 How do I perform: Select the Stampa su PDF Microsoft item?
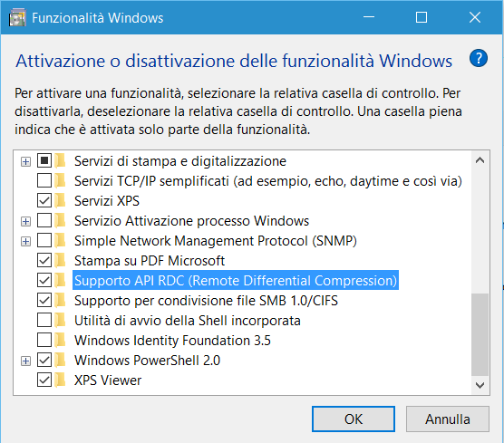[150, 261]
